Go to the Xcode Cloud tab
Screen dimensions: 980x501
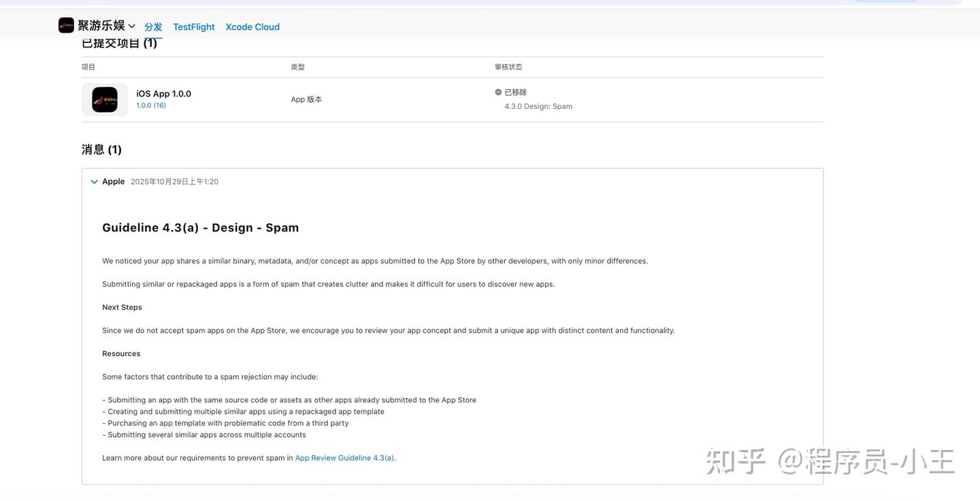pos(252,27)
